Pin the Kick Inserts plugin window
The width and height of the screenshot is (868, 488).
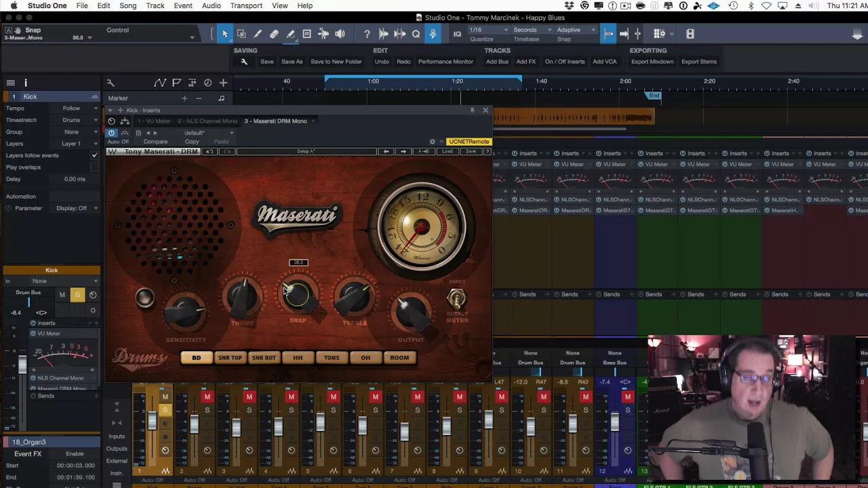pos(472,110)
